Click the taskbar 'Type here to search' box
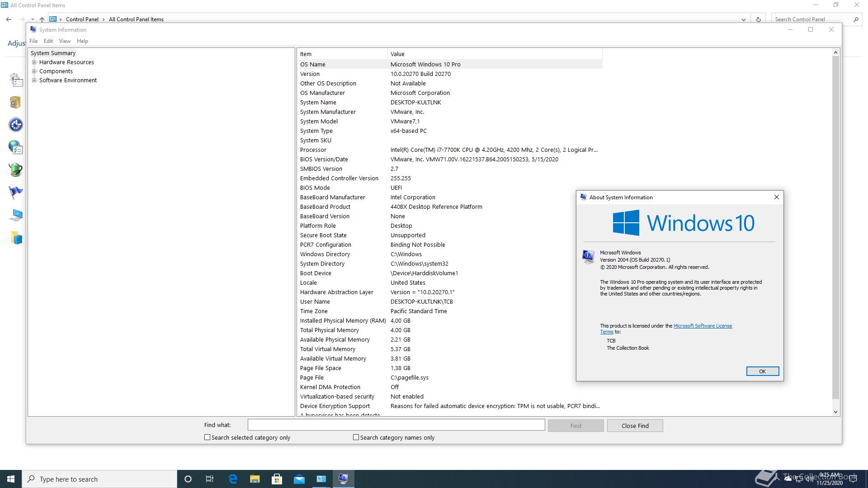Viewport: 868px width, 488px height. click(x=99, y=479)
